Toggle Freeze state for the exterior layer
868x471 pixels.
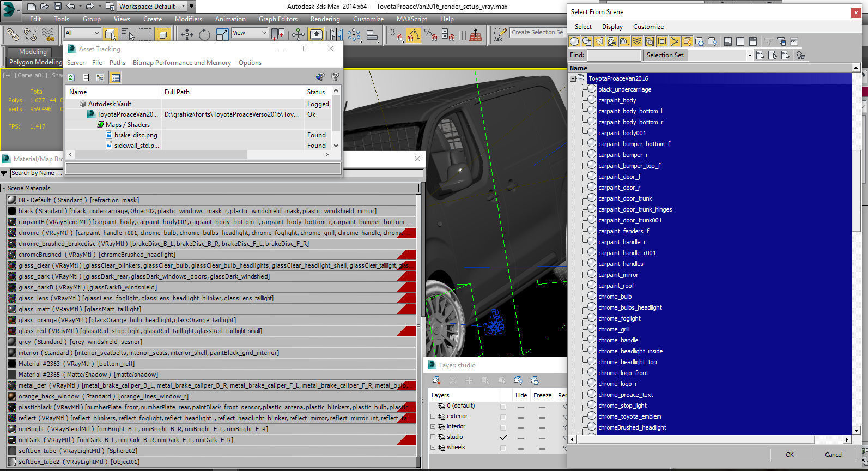click(542, 417)
